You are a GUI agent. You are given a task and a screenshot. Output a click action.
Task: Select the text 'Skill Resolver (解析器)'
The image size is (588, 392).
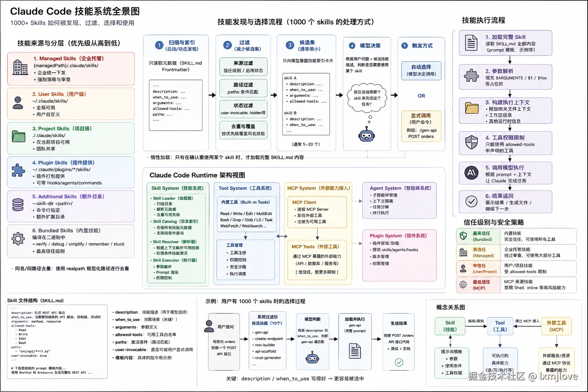(175, 242)
